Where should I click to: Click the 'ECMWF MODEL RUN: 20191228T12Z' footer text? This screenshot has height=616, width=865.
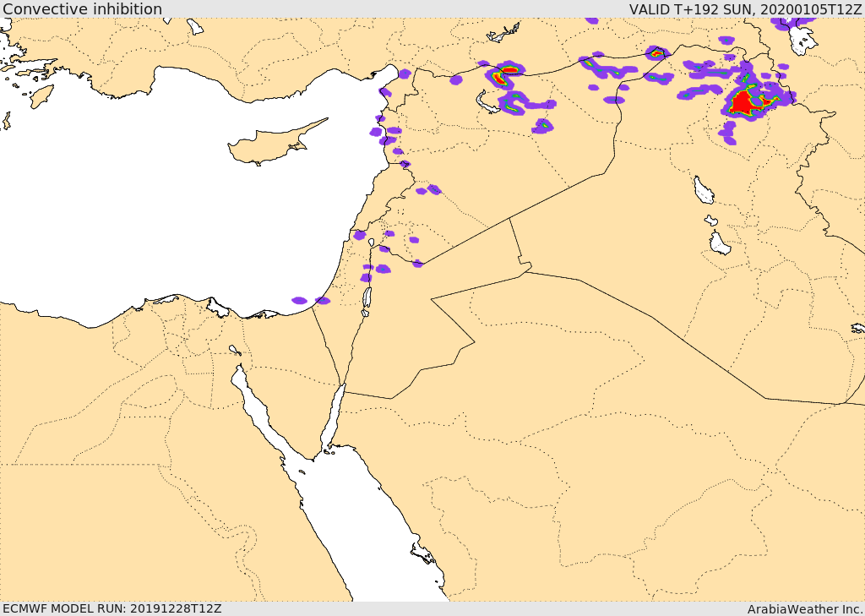coord(112,608)
